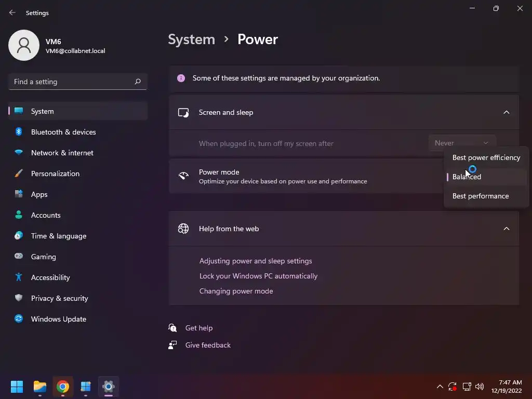Click the info icon in organization notice

pyautogui.click(x=181, y=78)
